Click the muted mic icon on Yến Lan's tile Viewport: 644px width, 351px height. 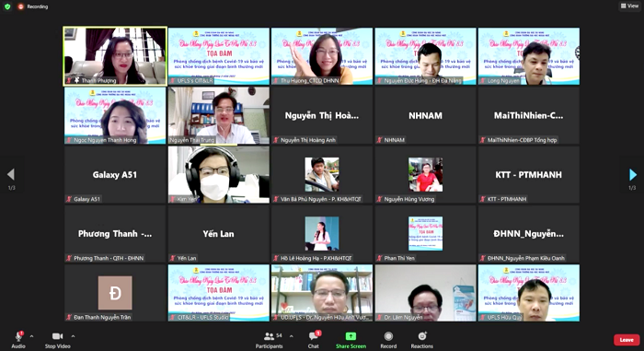point(173,259)
